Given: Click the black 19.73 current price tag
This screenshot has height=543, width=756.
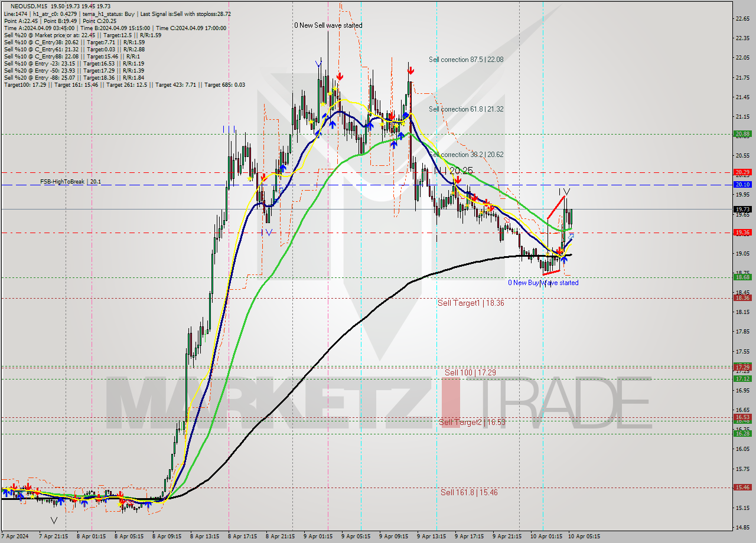Looking at the screenshot, I should [742, 210].
